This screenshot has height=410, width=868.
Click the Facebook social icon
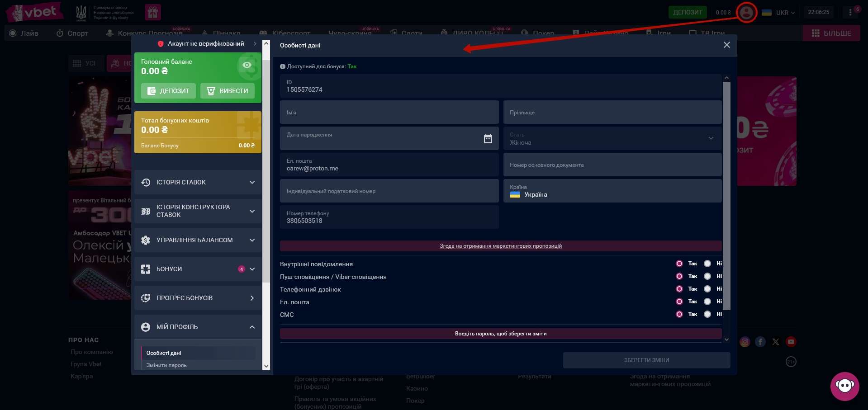(760, 342)
